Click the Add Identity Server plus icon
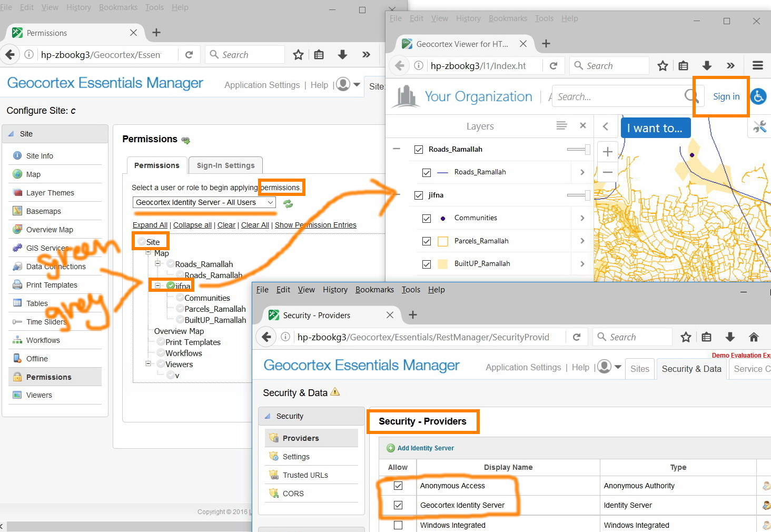Image resolution: width=771 pixels, height=532 pixels. (x=391, y=448)
